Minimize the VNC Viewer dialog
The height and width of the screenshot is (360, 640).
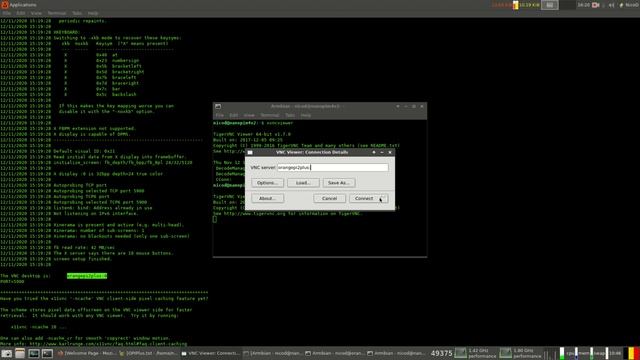click(382, 152)
